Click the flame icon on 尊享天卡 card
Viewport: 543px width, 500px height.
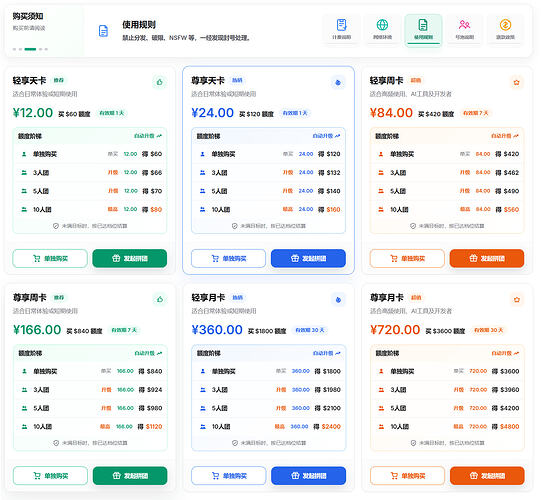(338, 82)
